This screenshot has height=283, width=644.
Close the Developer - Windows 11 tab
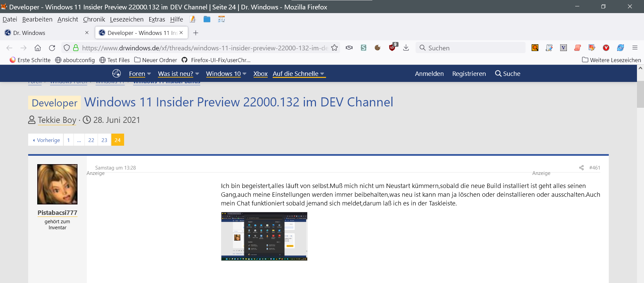click(x=181, y=33)
